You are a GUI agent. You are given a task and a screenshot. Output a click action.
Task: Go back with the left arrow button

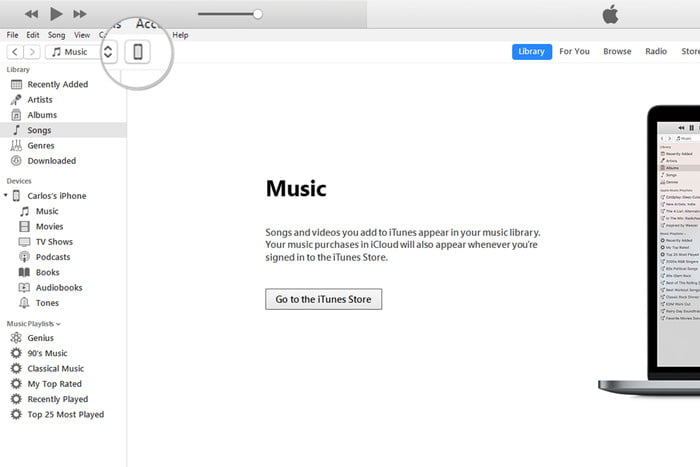[x=15, y=52]
